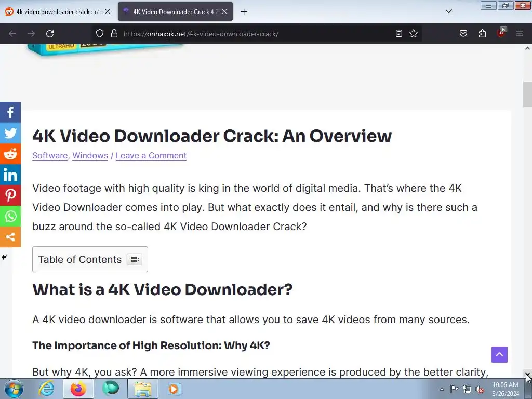Click the purple scroll-to-top button

499,354
